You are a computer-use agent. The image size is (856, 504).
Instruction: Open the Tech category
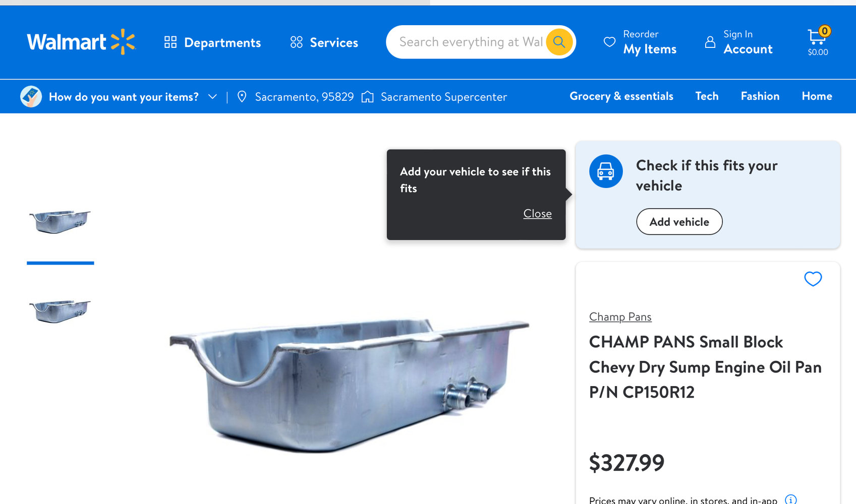click(707, 96)
